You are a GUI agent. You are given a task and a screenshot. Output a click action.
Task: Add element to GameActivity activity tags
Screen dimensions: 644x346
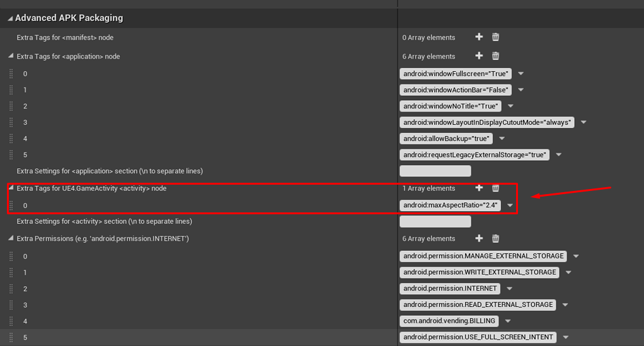pyautogui.click(x=479, y=188)
